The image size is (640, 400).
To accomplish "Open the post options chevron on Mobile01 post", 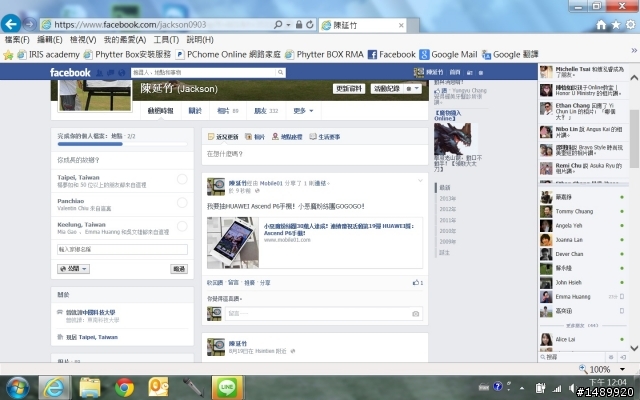I will [x=420, y=180].
